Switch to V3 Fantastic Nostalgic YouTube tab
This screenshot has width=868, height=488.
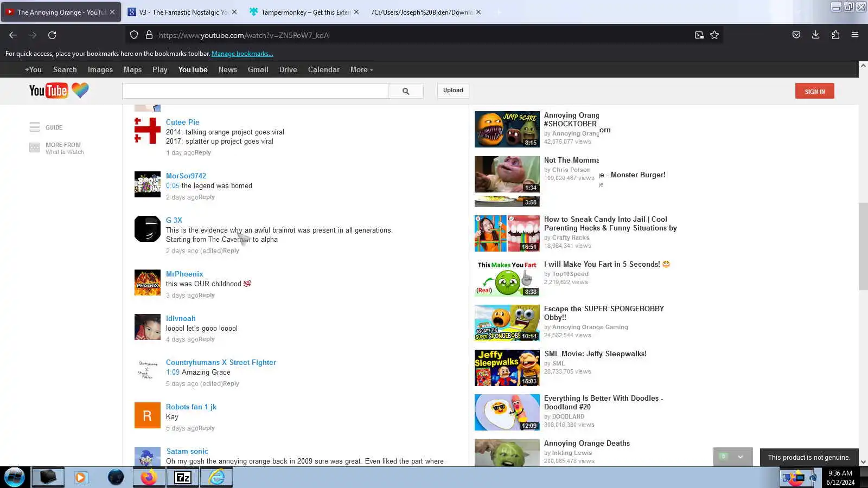(183, 12)
